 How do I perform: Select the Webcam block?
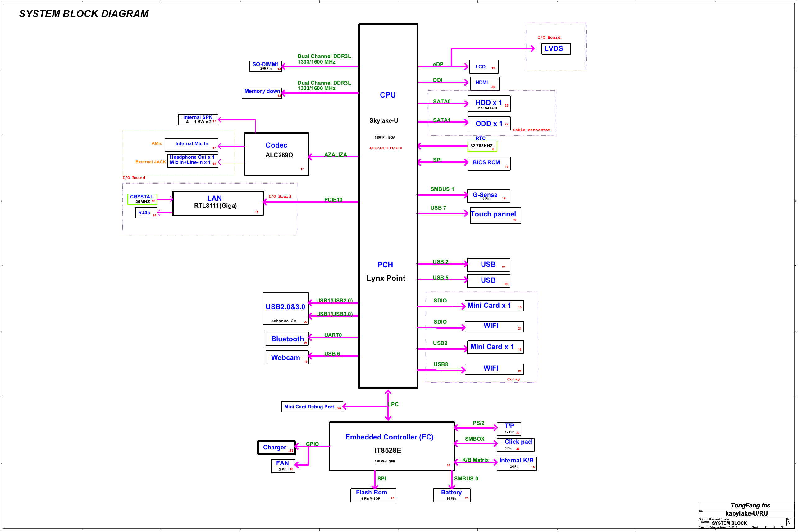[x=287, y=357]
